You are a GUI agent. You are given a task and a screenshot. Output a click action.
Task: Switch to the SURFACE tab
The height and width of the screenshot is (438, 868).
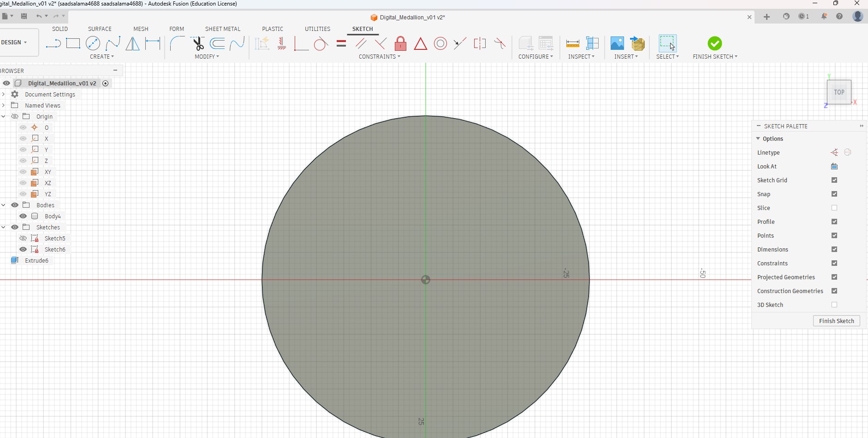tap(100, 29)
